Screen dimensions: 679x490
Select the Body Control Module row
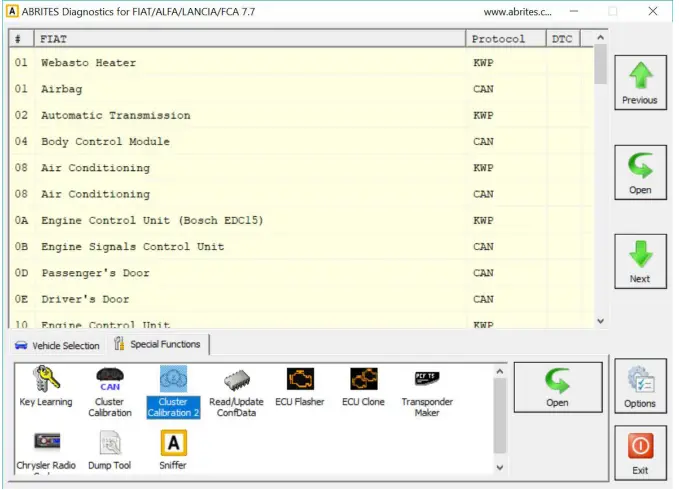[x=301, y=142]
